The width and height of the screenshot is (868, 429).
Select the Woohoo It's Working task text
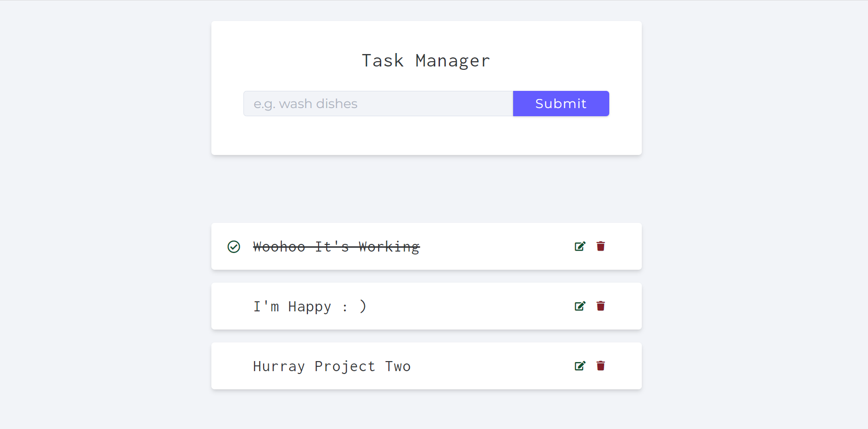point(336,247)
